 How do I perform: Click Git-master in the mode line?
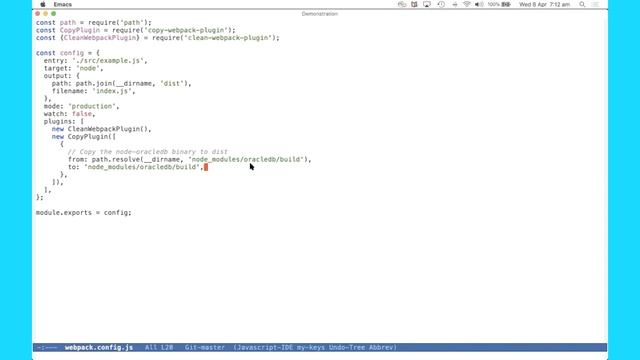click(x=205, y=347)
